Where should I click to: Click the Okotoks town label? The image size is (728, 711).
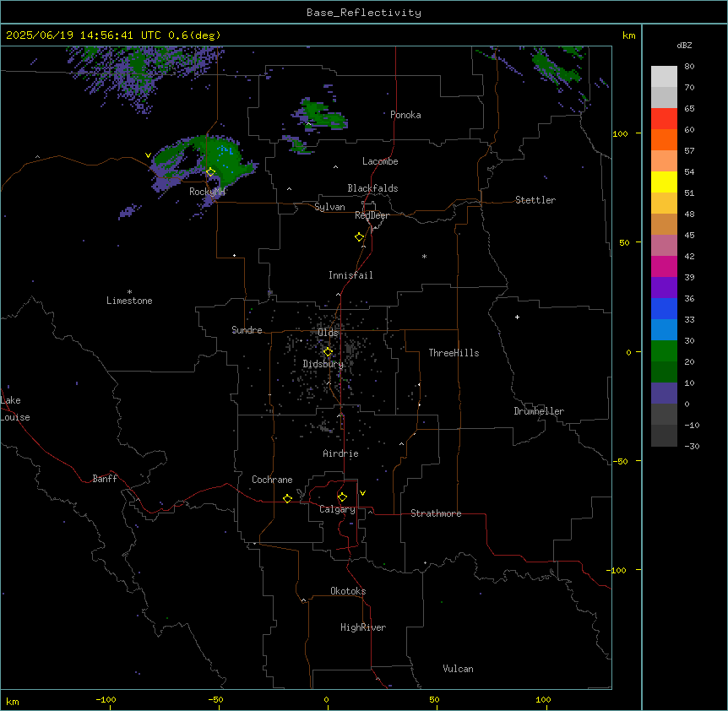(x=348, y=591)
